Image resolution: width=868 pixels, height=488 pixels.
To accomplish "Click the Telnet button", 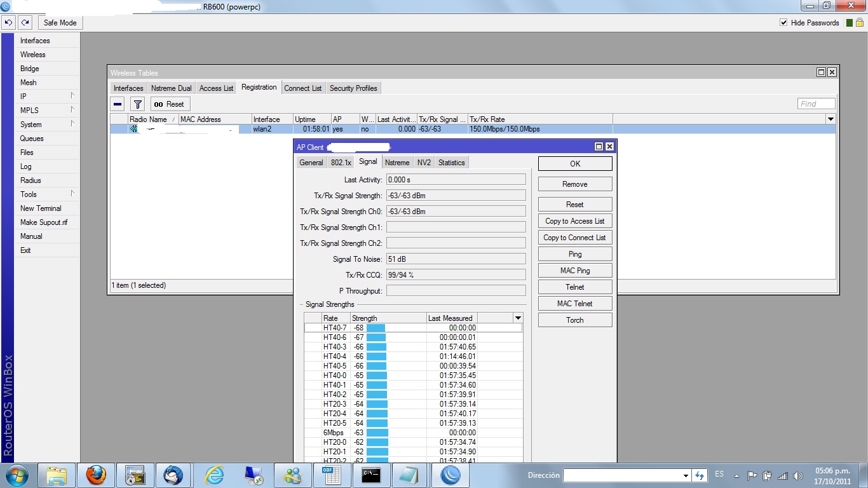I will coord(575,287).
